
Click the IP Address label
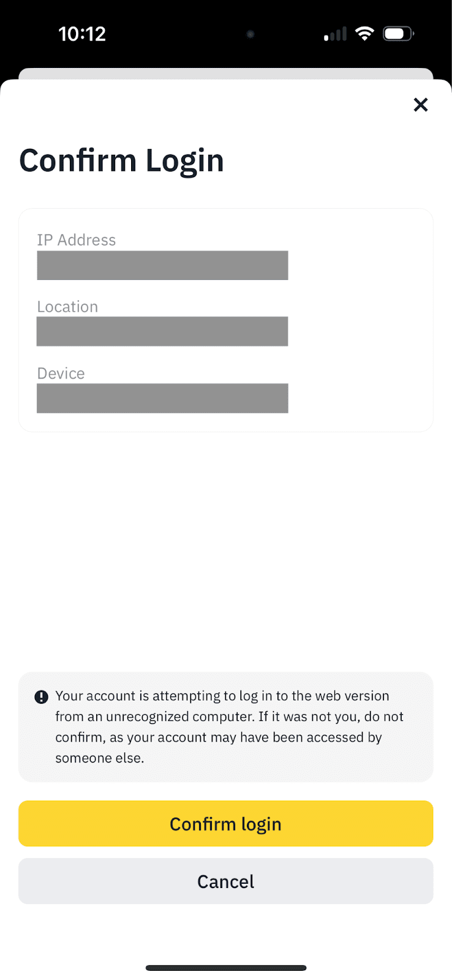pyautogui.click(x=76, y=239)
